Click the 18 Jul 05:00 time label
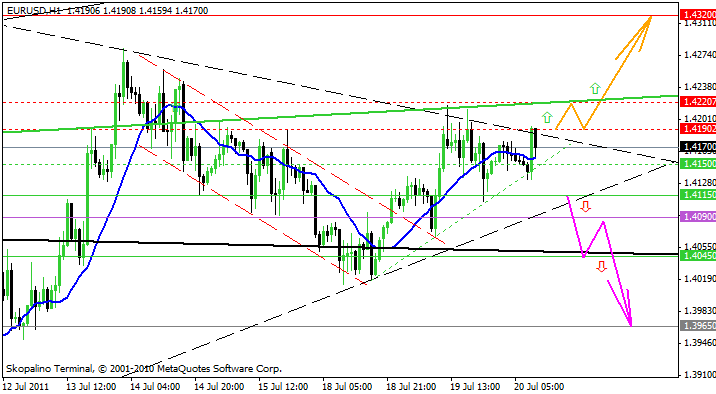The image size is (716, 394). (x=347, y=387)
